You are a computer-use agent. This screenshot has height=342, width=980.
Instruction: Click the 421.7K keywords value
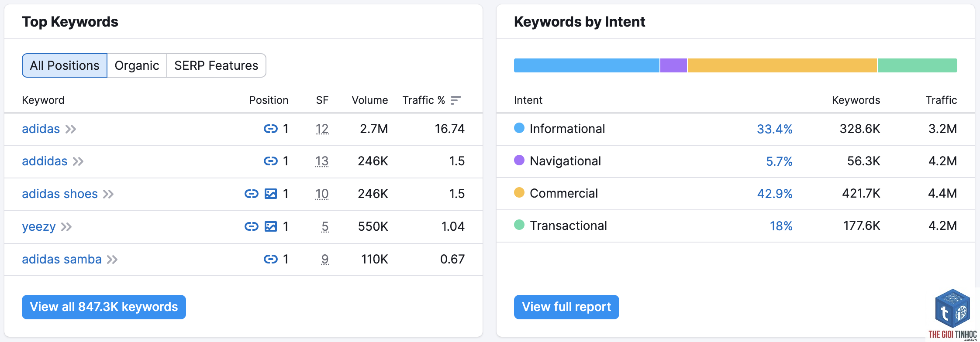861,193
